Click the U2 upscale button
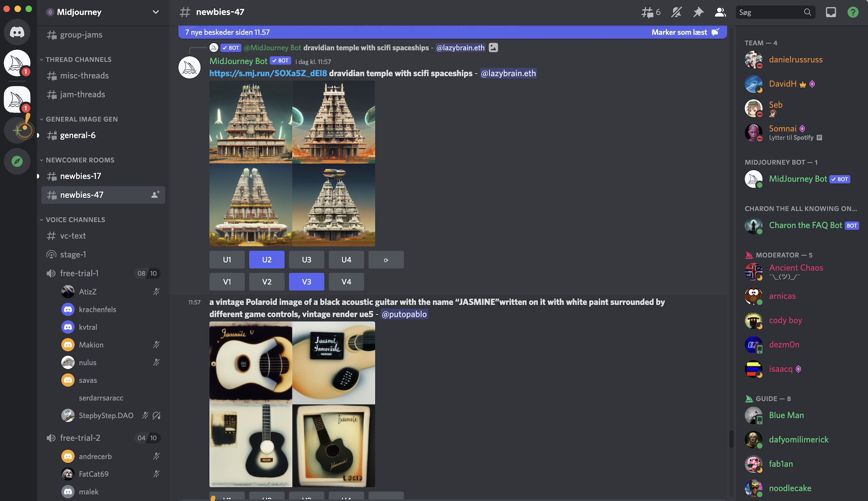 coord(266,260)
